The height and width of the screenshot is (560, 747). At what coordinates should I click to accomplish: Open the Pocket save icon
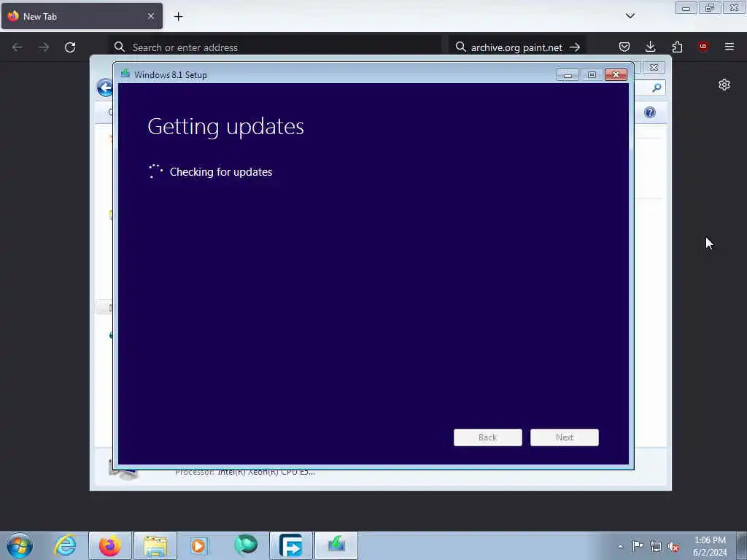pyautogui.click(x=624, y=47)
